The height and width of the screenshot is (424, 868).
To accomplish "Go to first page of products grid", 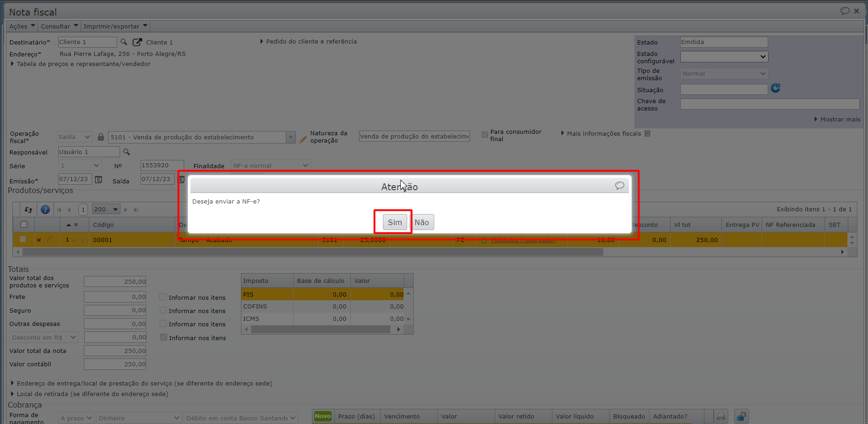I will coord(59,210).
